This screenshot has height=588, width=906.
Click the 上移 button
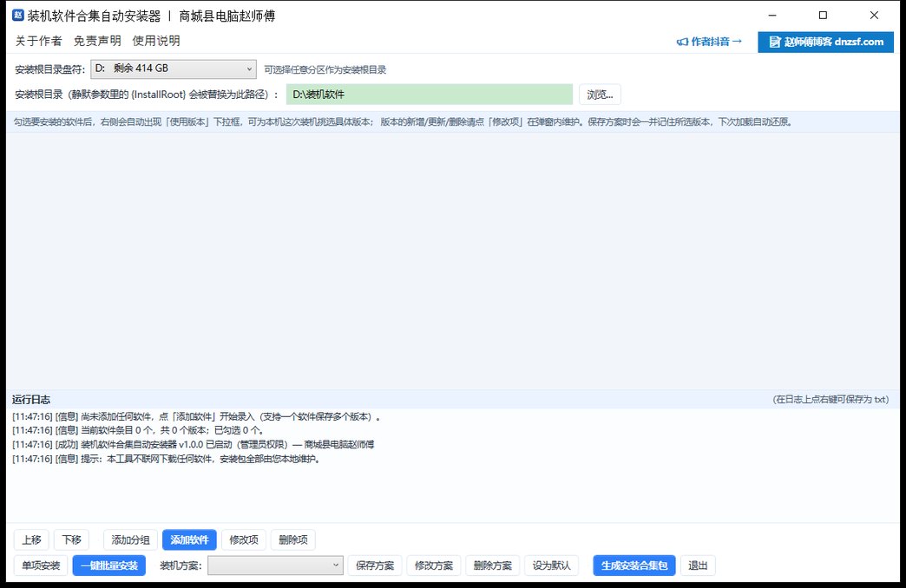click(x=31, y=540)
